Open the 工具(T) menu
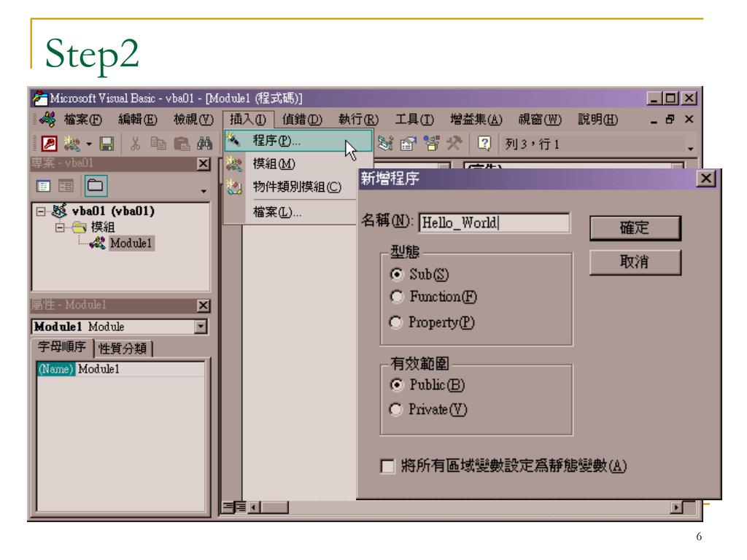Viewport: 747px width, 560px height. click(414, 119)
